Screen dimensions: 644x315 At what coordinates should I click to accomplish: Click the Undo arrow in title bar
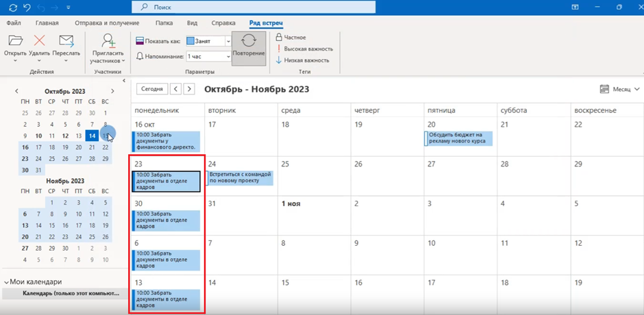click(x=27, y=7)
